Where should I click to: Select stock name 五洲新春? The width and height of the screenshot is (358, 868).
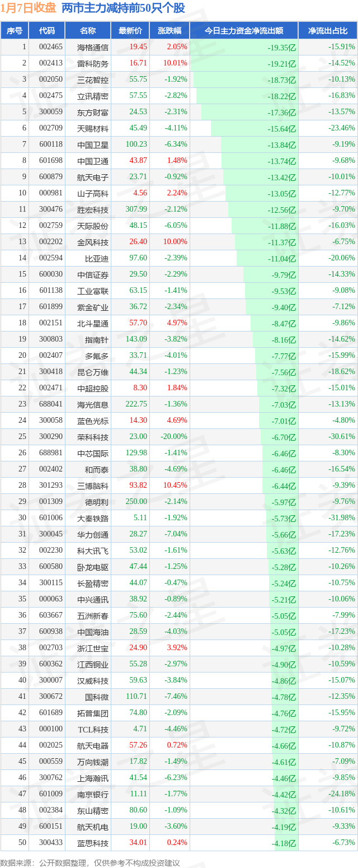point(93,615)
